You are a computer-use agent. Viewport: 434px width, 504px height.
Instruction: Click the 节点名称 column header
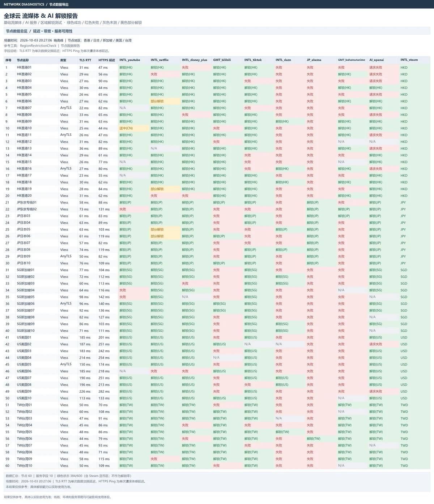pyautogui.click(x=23, y=60)
